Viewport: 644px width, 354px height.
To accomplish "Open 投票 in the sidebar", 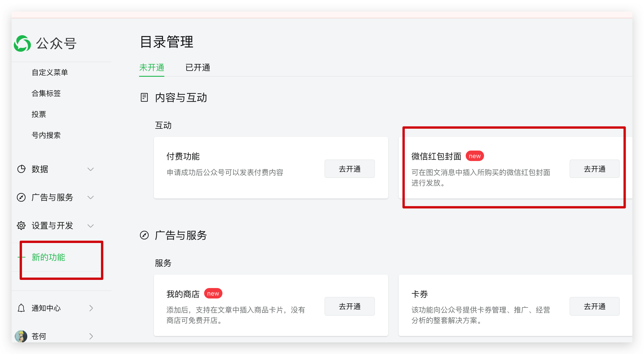I will 39,114.
